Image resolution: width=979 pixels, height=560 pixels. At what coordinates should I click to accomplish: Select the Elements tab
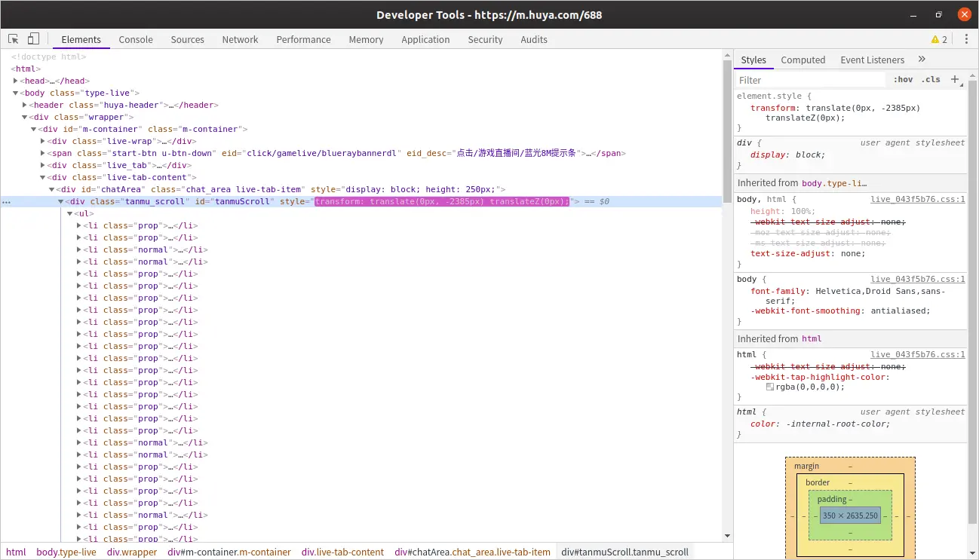81,39
